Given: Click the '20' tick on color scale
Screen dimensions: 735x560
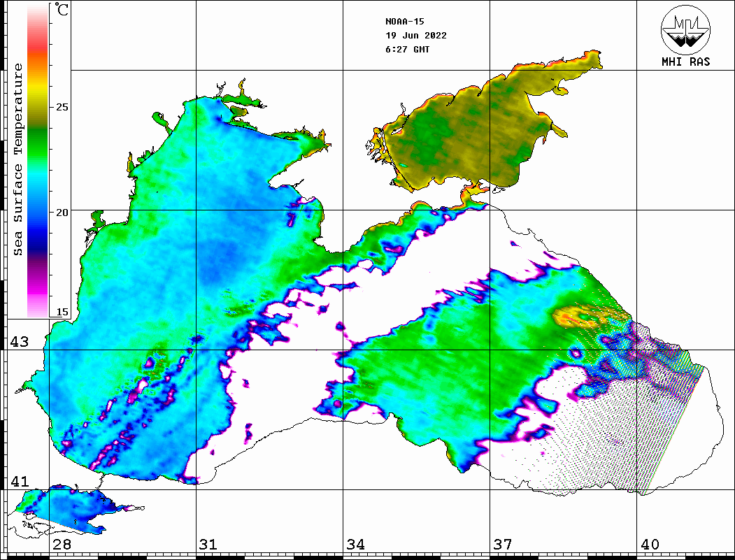Looking at the screenshot, I should pos(62,213).
